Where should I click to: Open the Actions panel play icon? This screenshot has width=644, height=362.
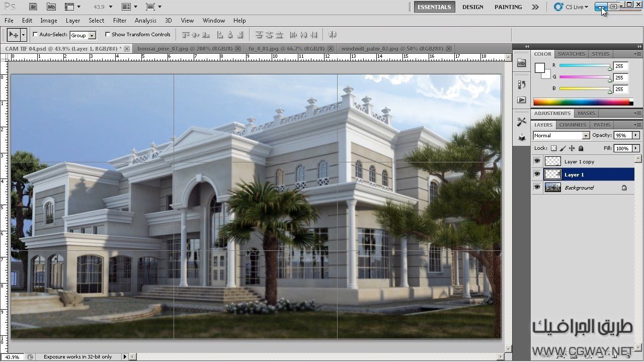pyautogui.click(x=521, y=100)
